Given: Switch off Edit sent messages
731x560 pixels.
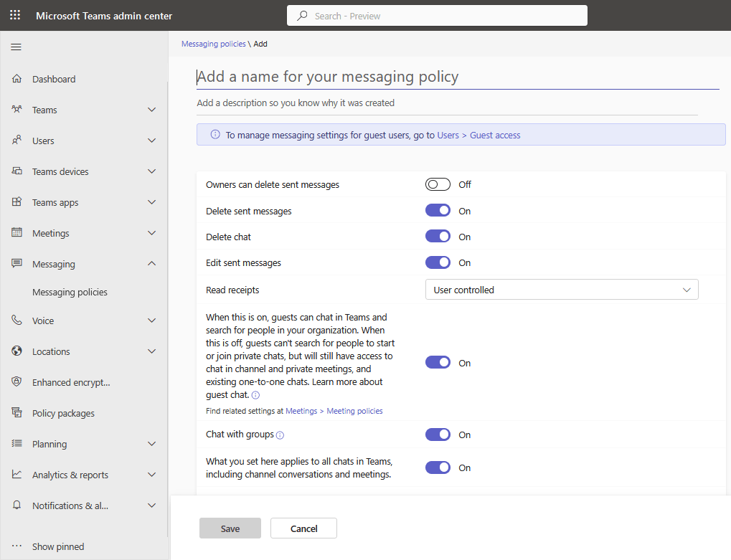Looking at the screenshot, I should pos(438,262).
